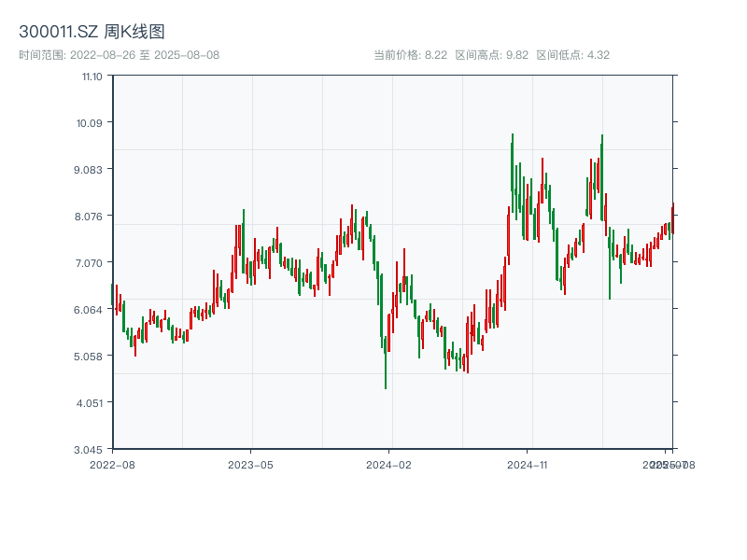Select the 2024-11 x-axis date label
The height and width of the screenshot is (560, 747).
coord(528,464)
